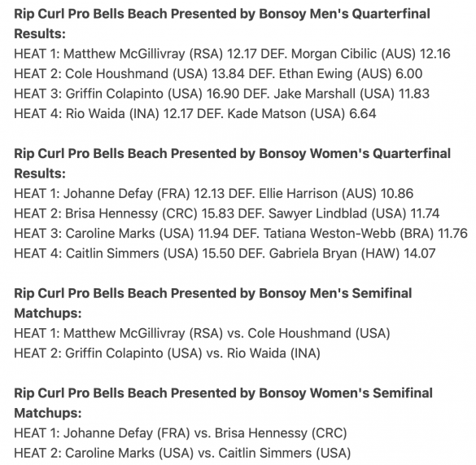Screen dimensions: 476x465
Task: Select the Matthew McGillivray 12.17 heat line
Action: pyautogui.click(x=232, y=54)
